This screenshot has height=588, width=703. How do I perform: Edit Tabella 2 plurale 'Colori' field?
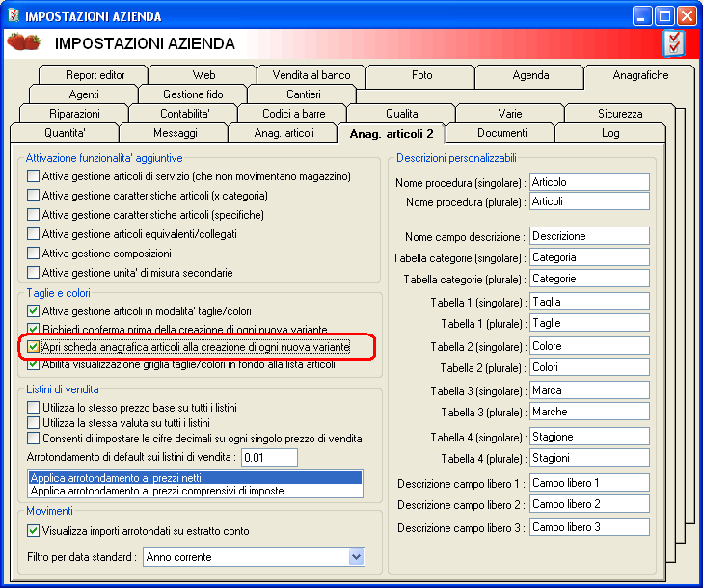[589, 367]
